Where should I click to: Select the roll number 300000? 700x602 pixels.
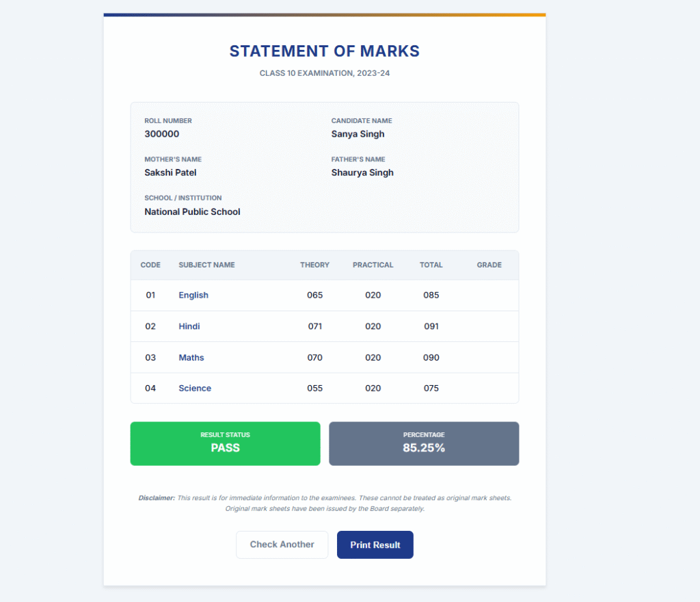162,134
